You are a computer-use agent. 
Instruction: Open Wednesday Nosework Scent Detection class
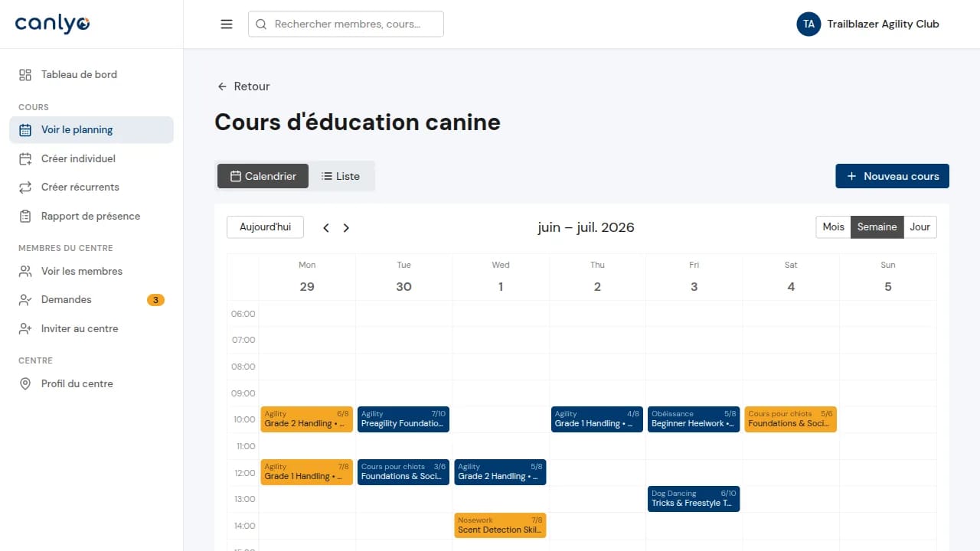pyautogui.click(x=500, y=525)
